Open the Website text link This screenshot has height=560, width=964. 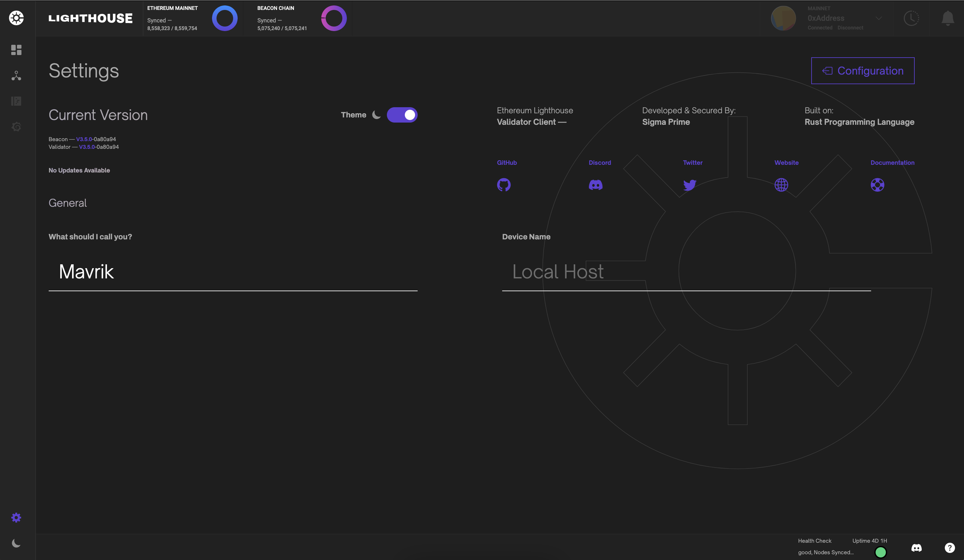click(x=787, y=163)
